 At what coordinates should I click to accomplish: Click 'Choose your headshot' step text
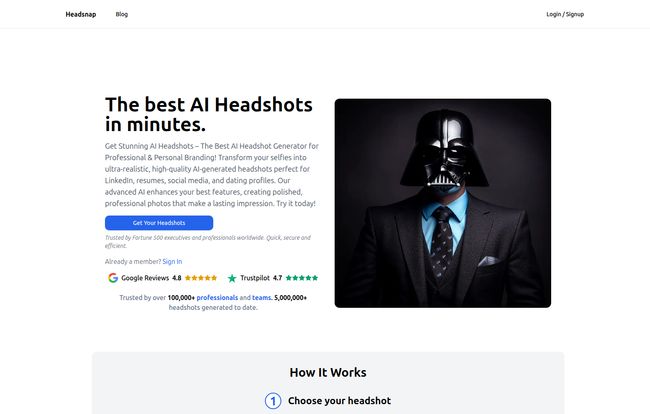point(340,401)
